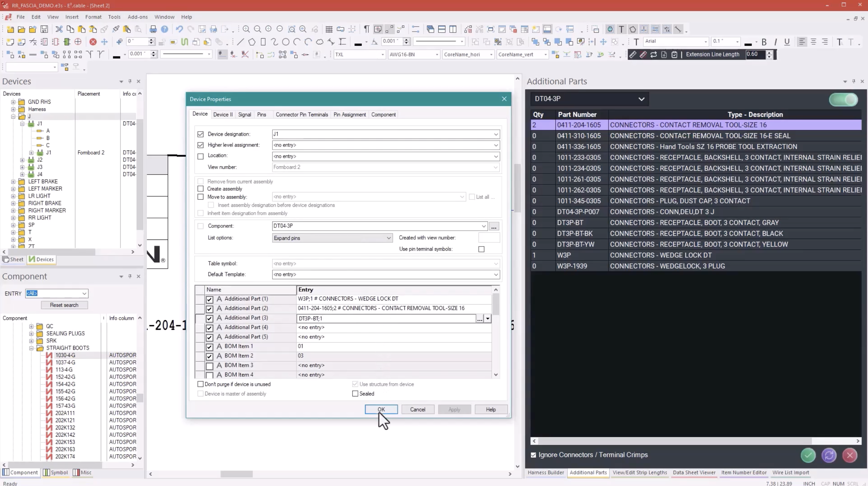The image size is (868, 486).
Task: Click the ruler icon in dark extension toolbar
Action: click(632, 54)
